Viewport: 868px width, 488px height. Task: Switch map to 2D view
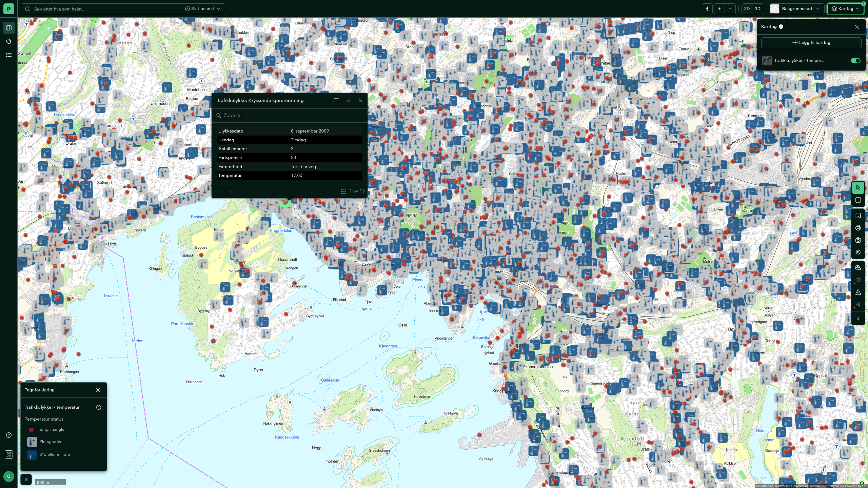(747, 9)
